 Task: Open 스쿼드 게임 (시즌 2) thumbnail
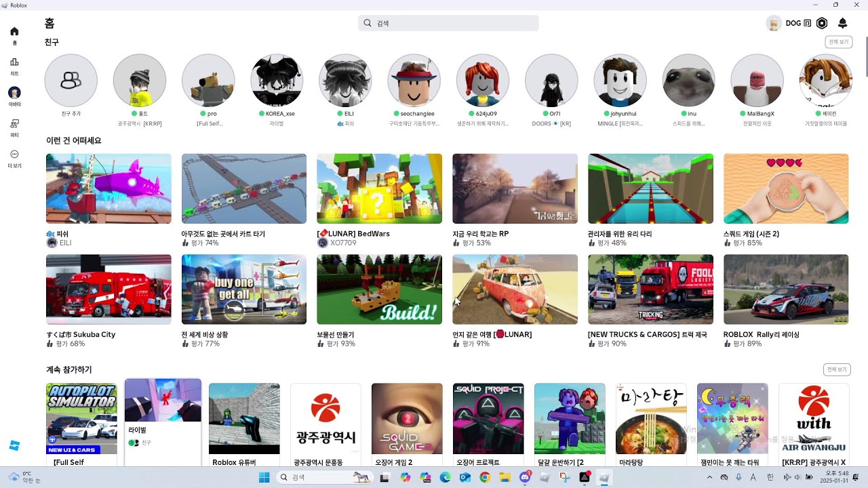point(786,188)
